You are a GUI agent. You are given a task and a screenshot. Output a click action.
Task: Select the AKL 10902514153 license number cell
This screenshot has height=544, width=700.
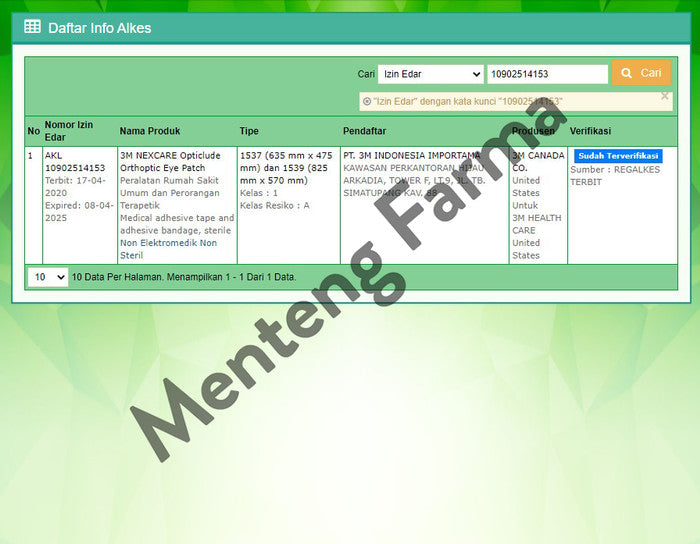point(75,162)
